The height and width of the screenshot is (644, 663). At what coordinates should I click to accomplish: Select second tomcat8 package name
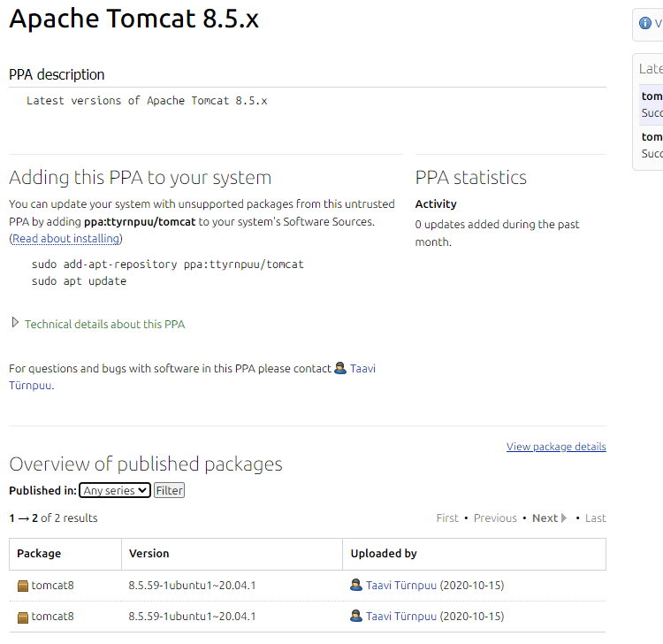pyautogui.click(x=52, y=616)
